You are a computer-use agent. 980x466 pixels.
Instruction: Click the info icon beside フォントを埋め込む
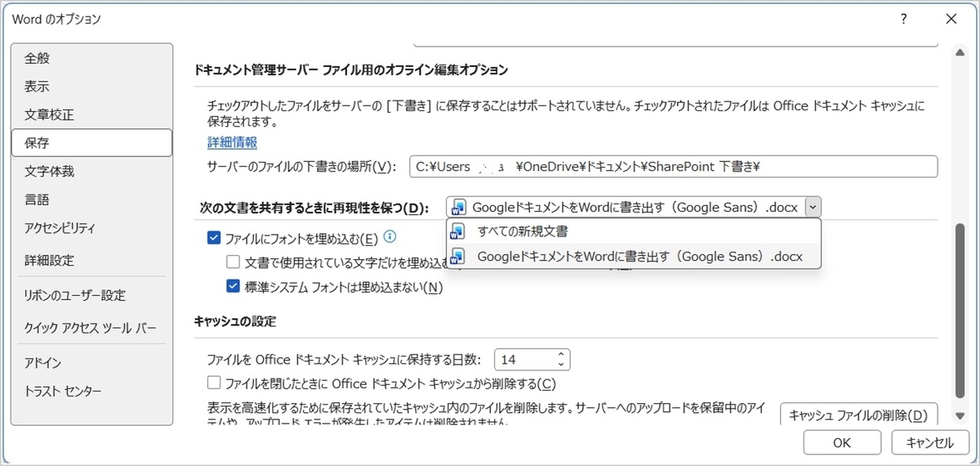coord(390,237)
